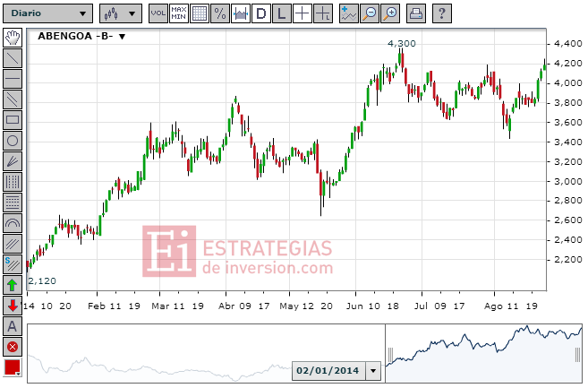
Task: Select the arcs drawing tool
Action: [x=13, y=223]
